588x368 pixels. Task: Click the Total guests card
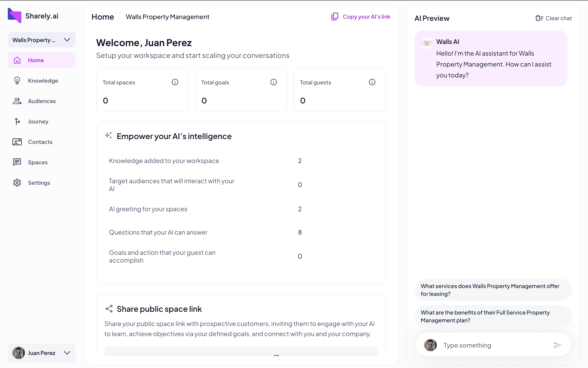tap(339, 90)
